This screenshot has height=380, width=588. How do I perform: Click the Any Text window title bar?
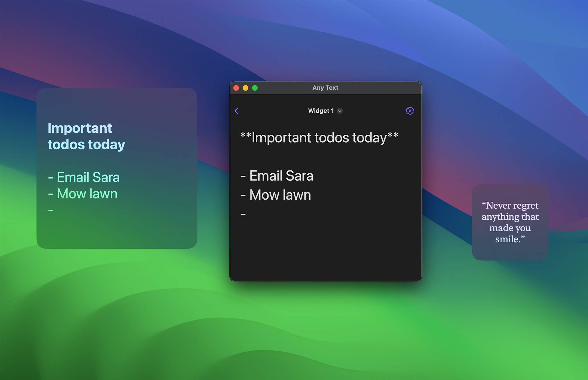[x=325, y=87]
